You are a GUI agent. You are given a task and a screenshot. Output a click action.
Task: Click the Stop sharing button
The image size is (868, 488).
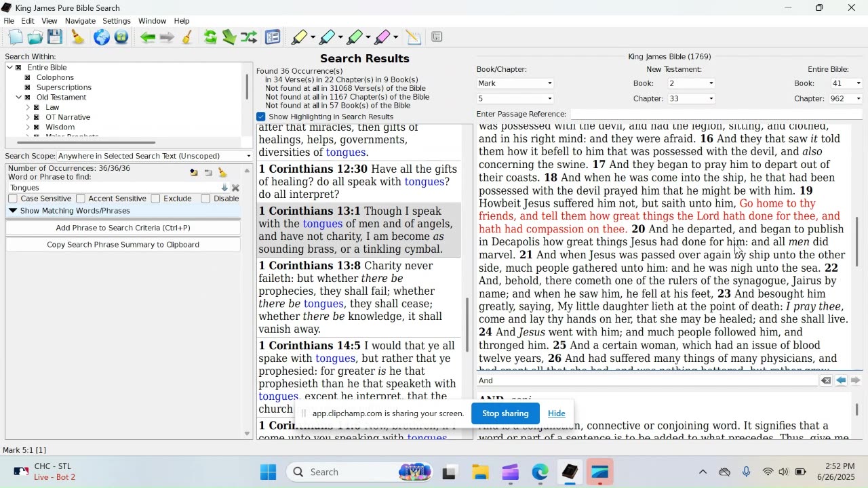coord(505,413)
